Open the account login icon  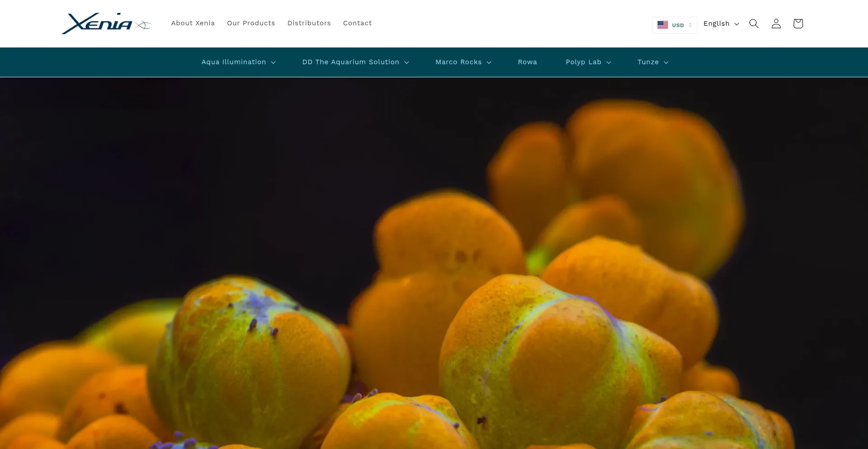776,24
